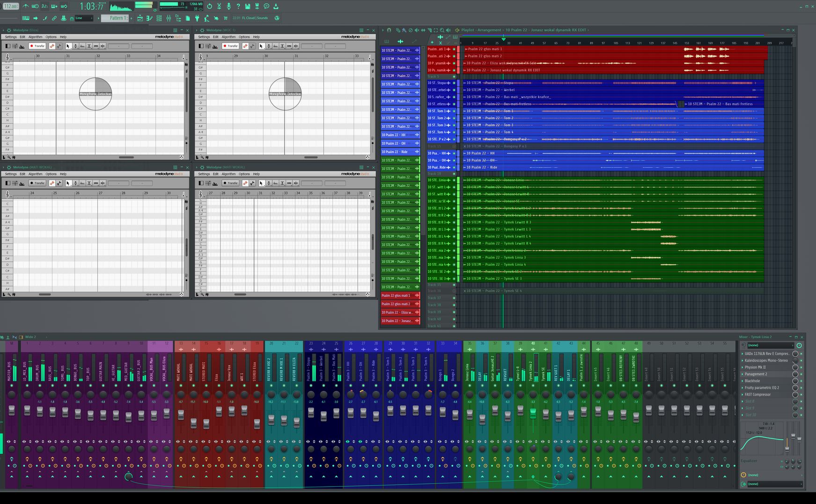Toggle the magnet snap icon in the Playlist toolbar
816x504 pixels.
click(389, 30)
